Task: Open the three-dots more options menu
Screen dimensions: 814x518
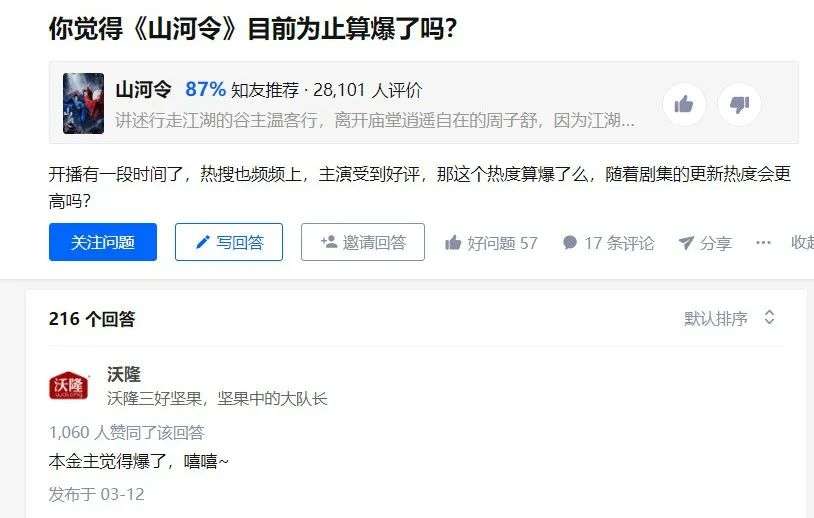Action: coord(763,242)
